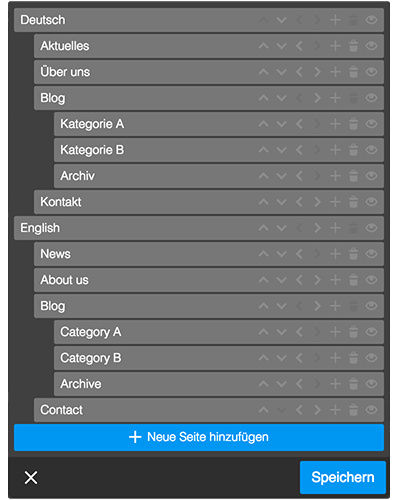Move Kategorie A down with arrow
This screenshot has height=500, width=400.
[x=281, y=124]
